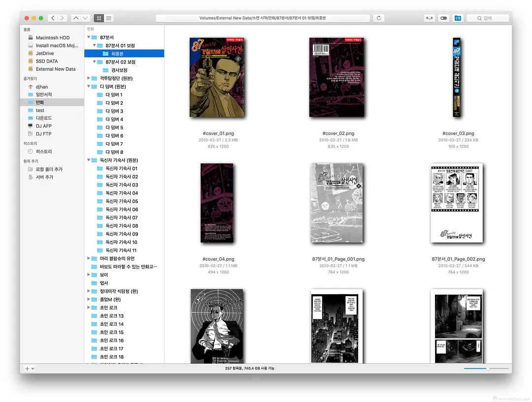The height and width of the screenshot is (402, 532).
Task: Reload the folder with refresh button
Action: coord(379,18)
